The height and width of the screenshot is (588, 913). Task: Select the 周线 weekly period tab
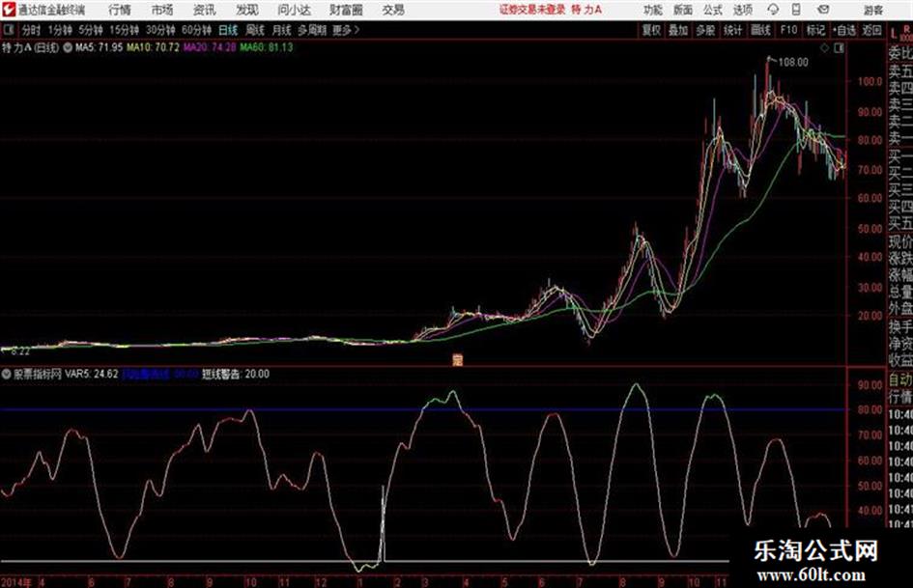pyautogui.click(x=255, y=30)
